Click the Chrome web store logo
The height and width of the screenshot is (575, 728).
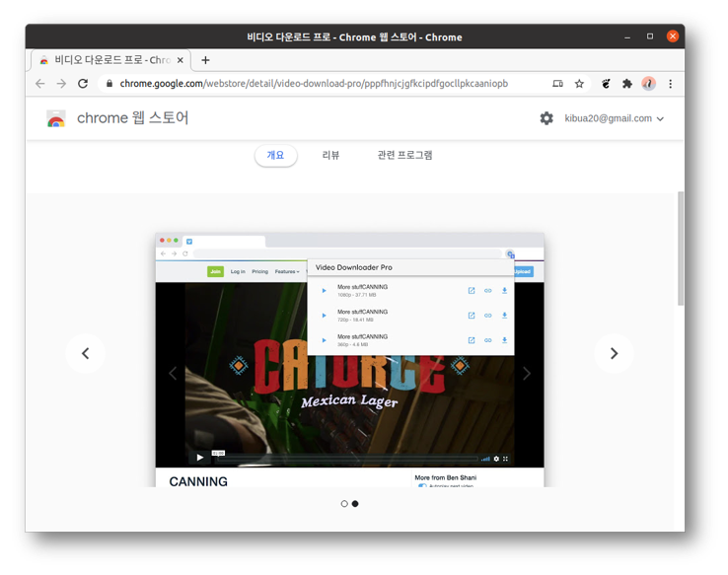pos(56,118)
